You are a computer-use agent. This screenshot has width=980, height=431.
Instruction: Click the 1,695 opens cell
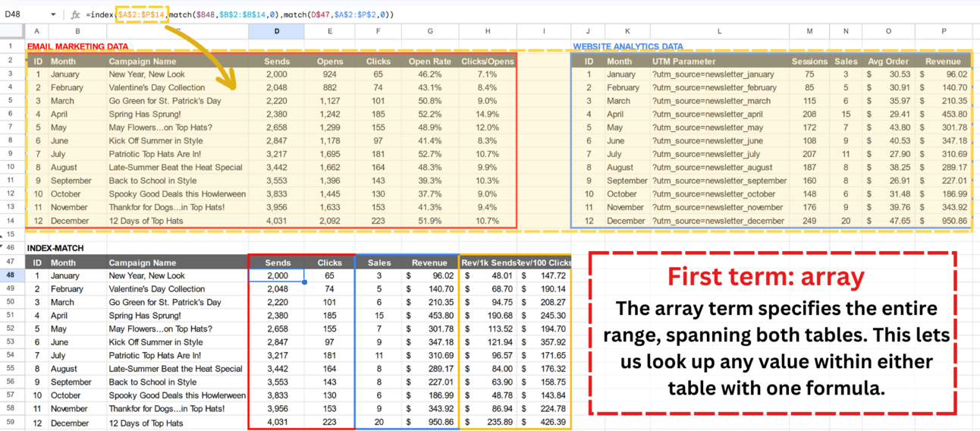[x=330, y=154]
